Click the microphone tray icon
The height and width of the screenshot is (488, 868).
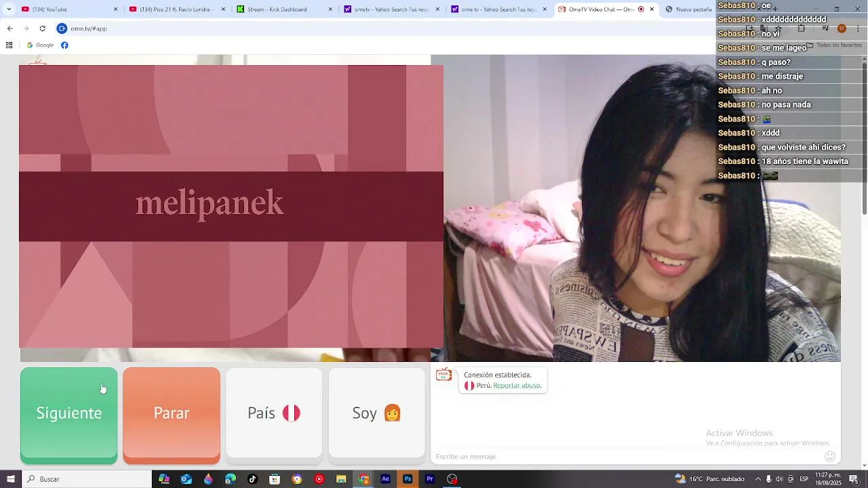pos(768,479)
